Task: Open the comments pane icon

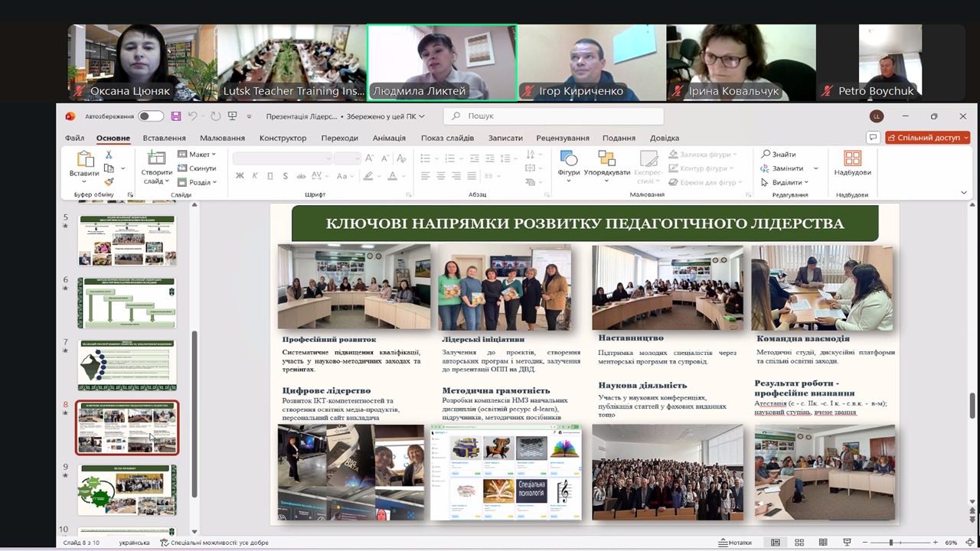Action: (872, 138)
